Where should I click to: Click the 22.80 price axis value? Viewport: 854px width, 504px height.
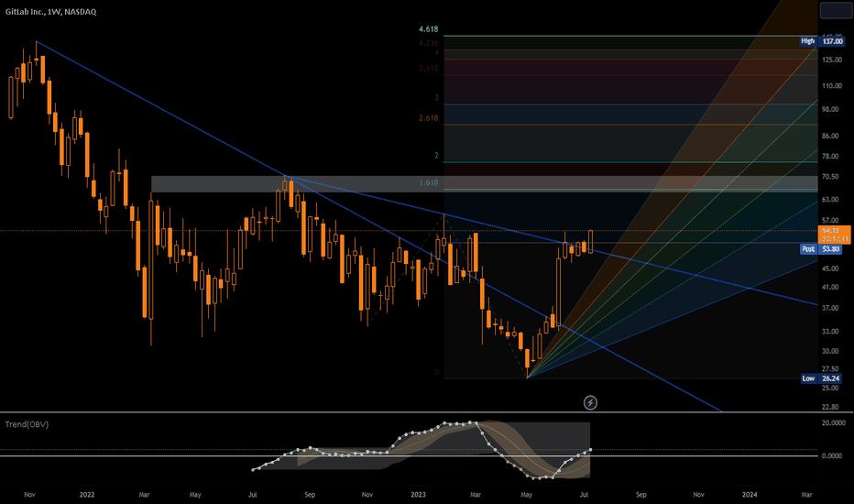click(832, 407)
